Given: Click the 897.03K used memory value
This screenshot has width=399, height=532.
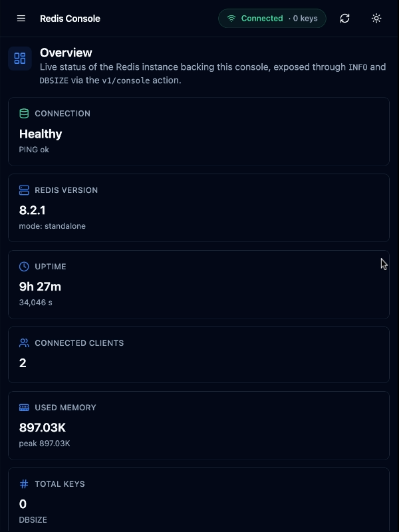Looking at the screenshot, I should (43, 428).
